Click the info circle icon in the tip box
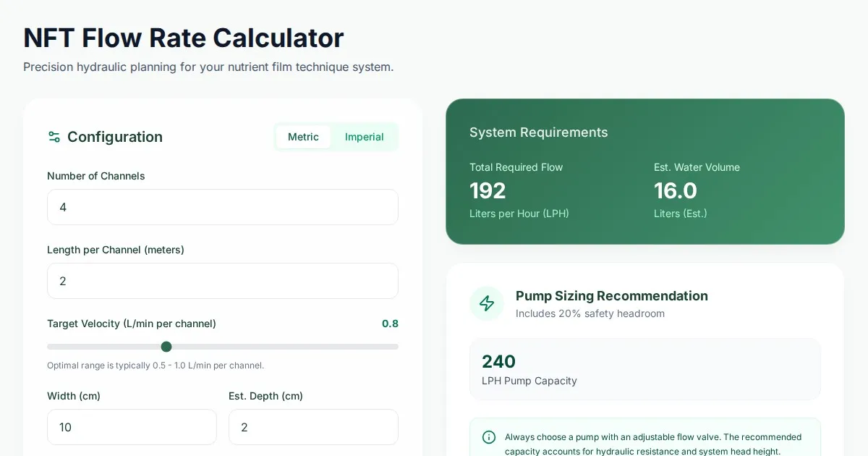 [489, 437]
